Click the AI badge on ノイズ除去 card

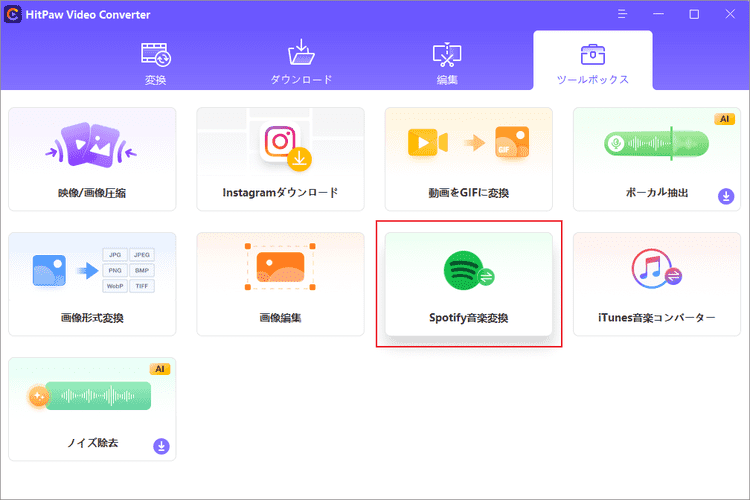pos(160,369)
